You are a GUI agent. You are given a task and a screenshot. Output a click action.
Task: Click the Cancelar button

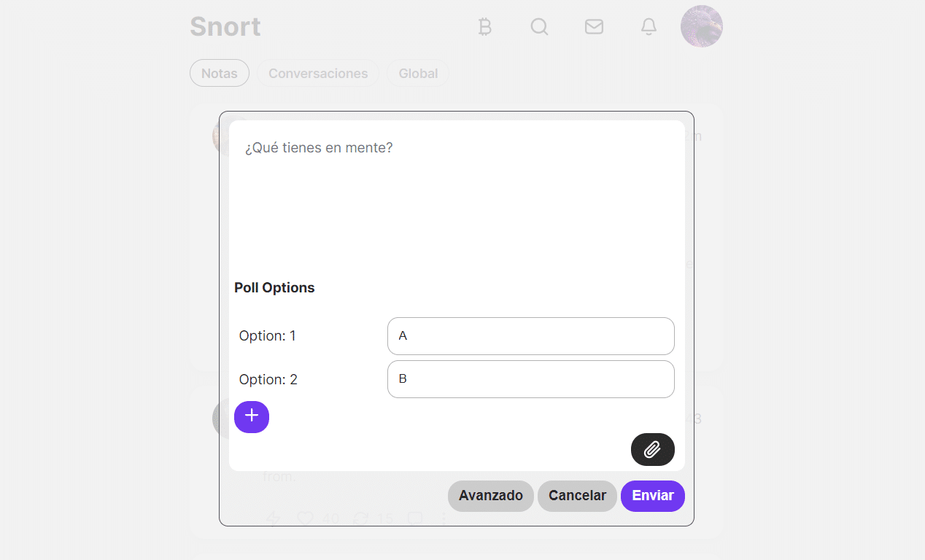(577, 496)
